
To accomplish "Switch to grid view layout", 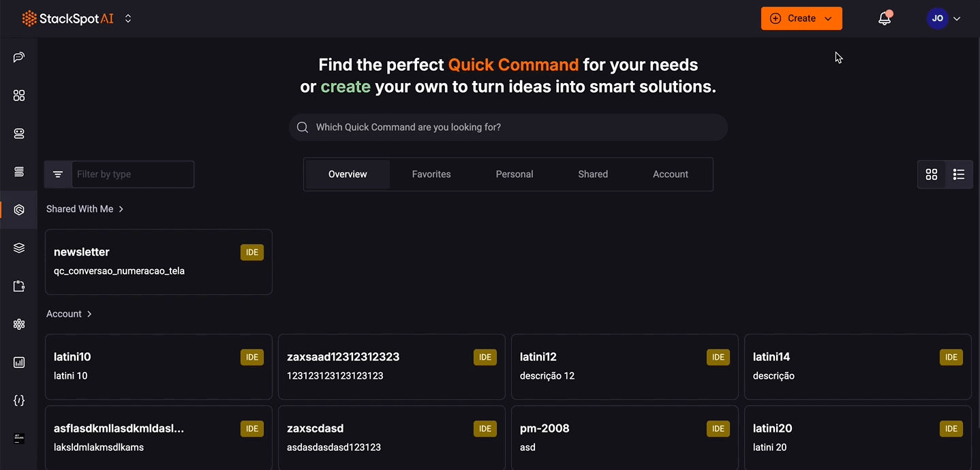I will pyautogui.click(x=932, y=174).
